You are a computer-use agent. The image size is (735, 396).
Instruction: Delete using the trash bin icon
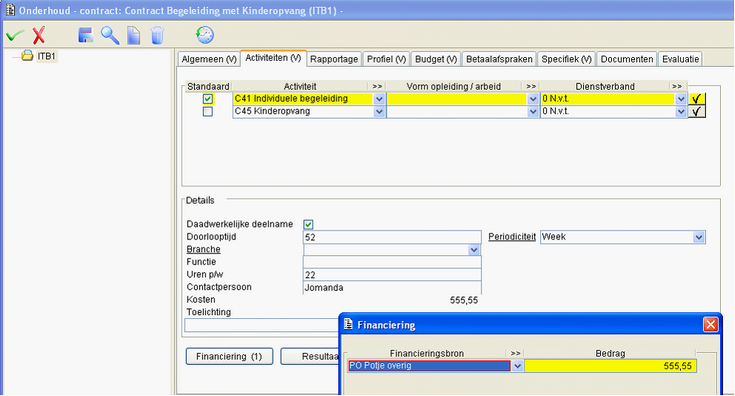(x=158, y=35)
